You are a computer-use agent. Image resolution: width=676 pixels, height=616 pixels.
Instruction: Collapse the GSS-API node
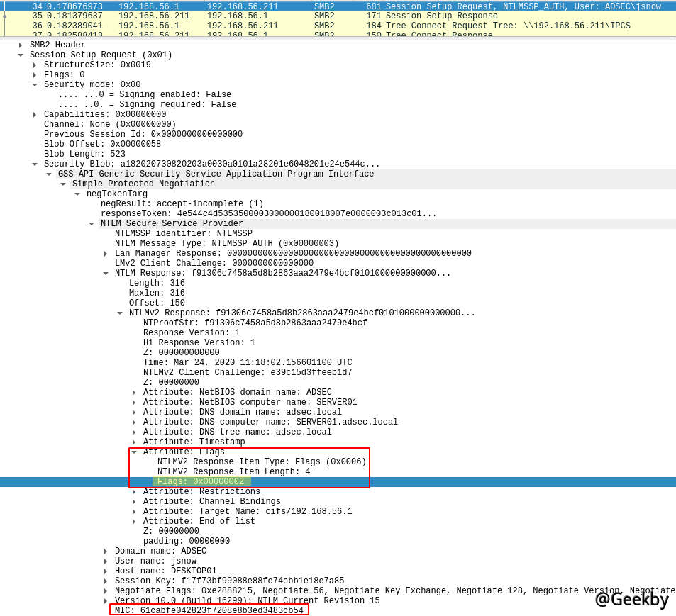click(x=48, y=174)
